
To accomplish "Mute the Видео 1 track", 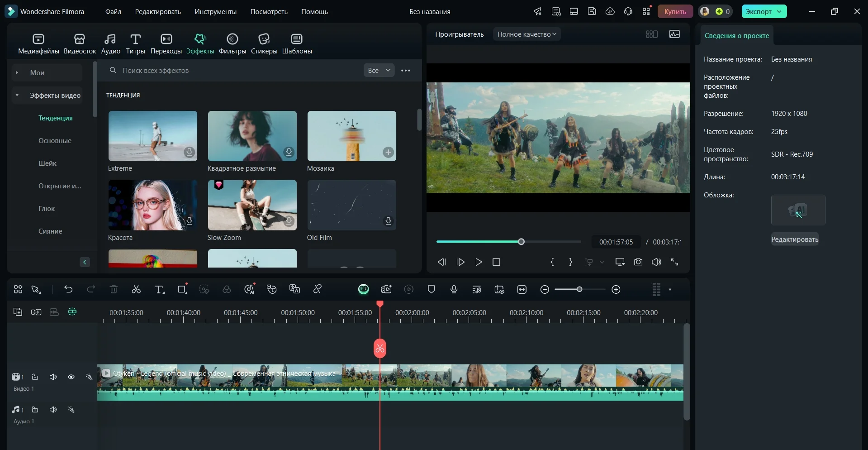I will [x=53, y=377].
